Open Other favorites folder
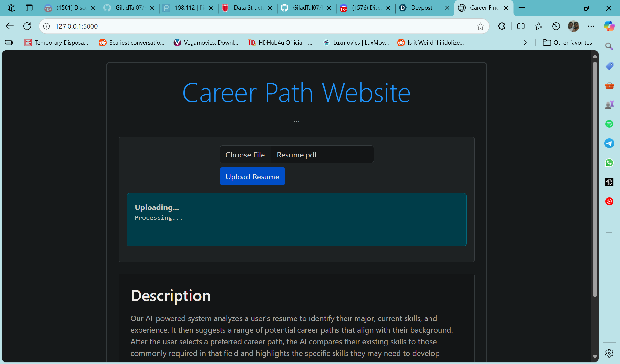 pos(567,43)
